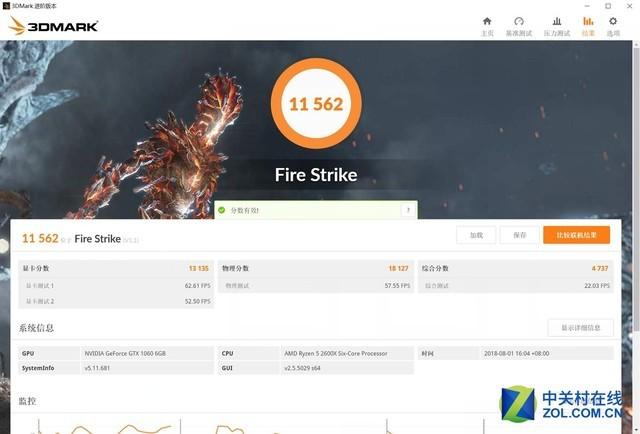The image size is (640, 434).
Task: Click the combined score 4 737 value
Action: coord(600,268)
